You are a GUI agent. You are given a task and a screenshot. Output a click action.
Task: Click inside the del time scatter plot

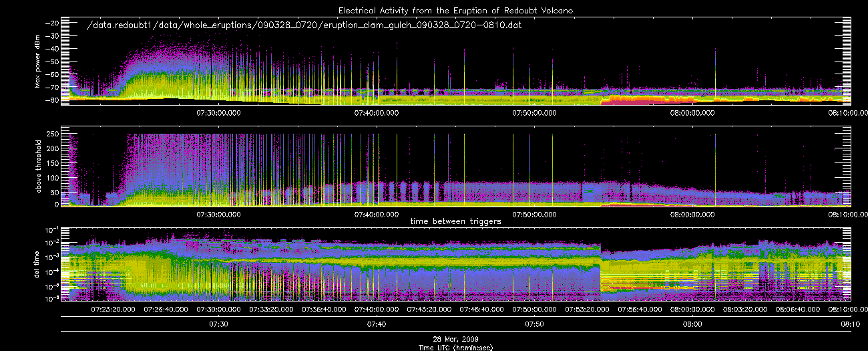[x=456, y=265]
